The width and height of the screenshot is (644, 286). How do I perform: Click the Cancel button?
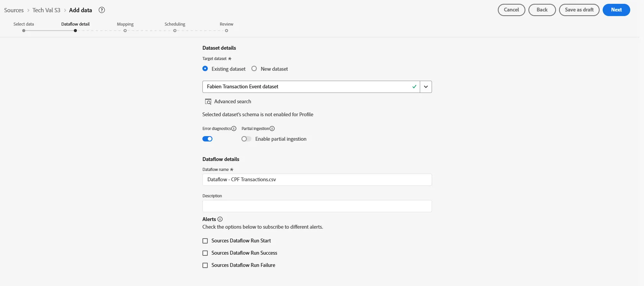tap(512, 10)
